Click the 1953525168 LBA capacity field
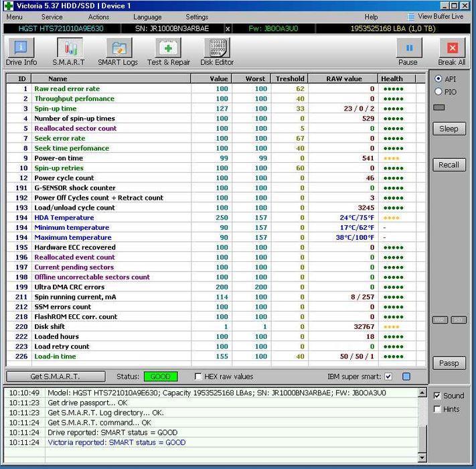 point(393,29)
